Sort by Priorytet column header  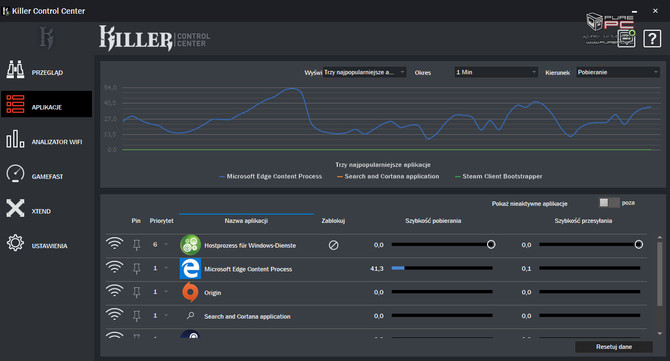tap(162, 221)
